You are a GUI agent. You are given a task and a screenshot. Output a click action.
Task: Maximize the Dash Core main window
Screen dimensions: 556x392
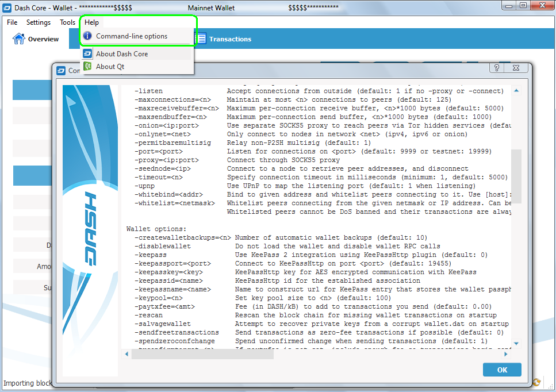(523, 6)
